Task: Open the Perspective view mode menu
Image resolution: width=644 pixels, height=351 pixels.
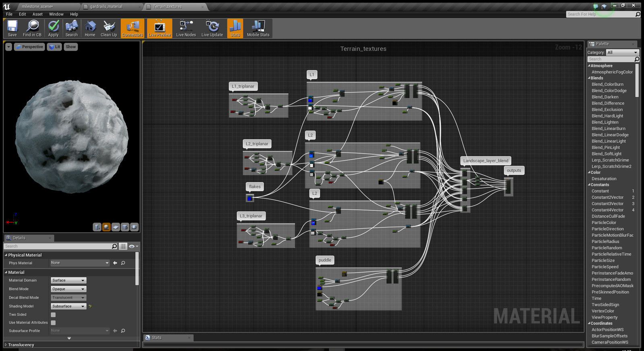Action: (x=29, y=47)
